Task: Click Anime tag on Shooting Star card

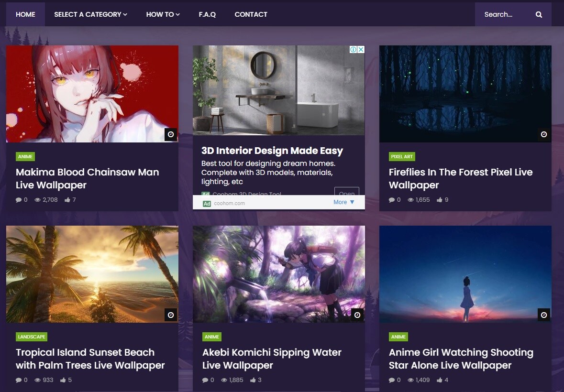Action: coord(398,337)
